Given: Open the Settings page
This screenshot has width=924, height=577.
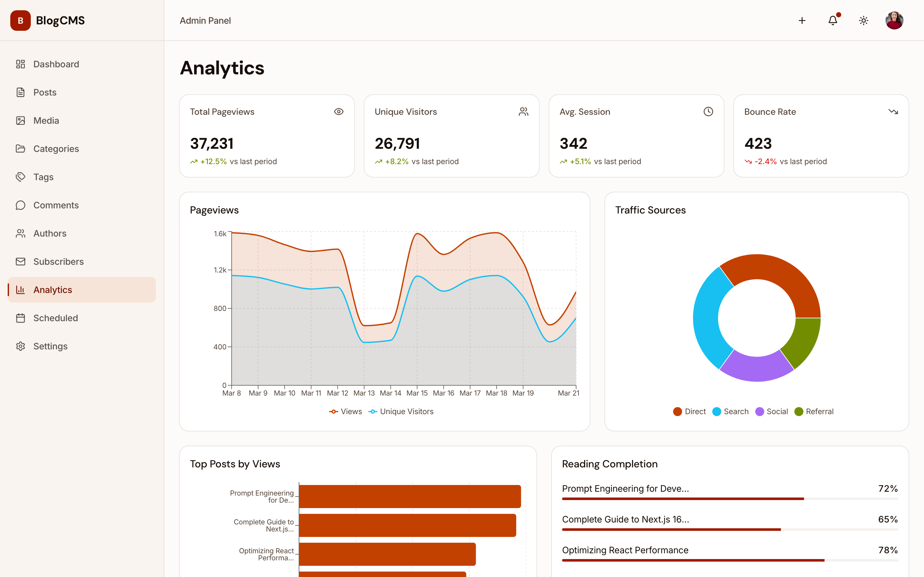Looking at the screenshot, I should 50,346.
